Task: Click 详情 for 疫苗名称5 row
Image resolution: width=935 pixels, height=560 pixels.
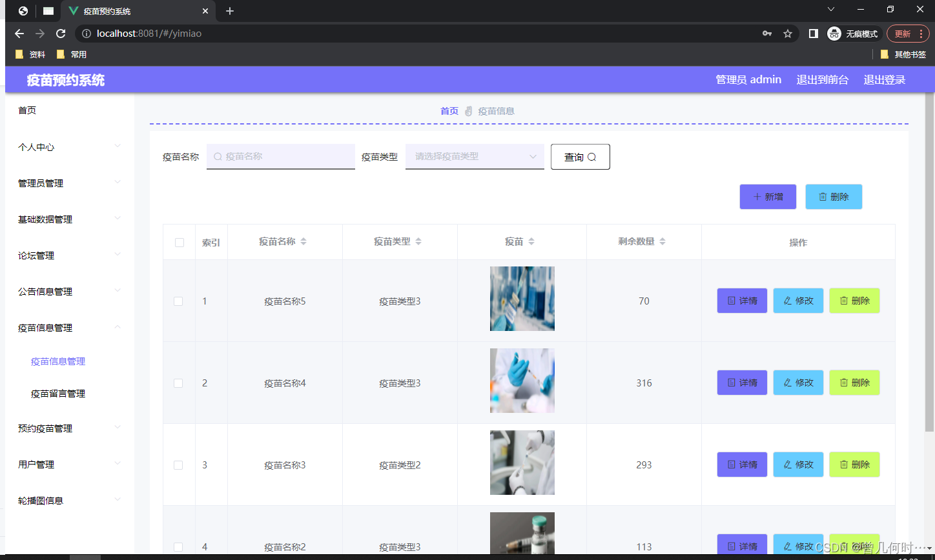Action: pos(742,301)
